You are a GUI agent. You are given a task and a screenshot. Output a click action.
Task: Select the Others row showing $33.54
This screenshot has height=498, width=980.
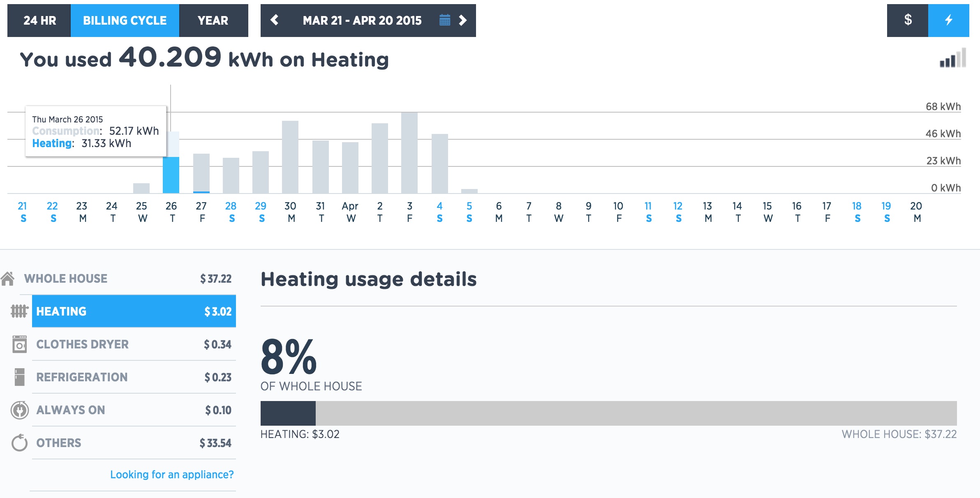point(134,443)
